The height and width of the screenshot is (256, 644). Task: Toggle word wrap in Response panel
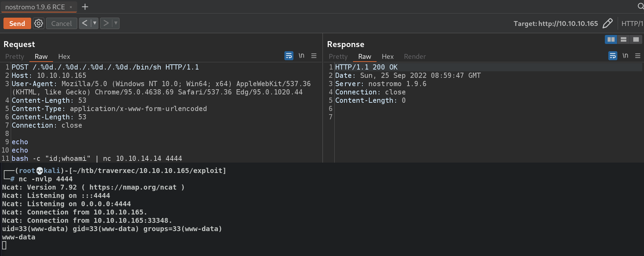click(613, 56)
